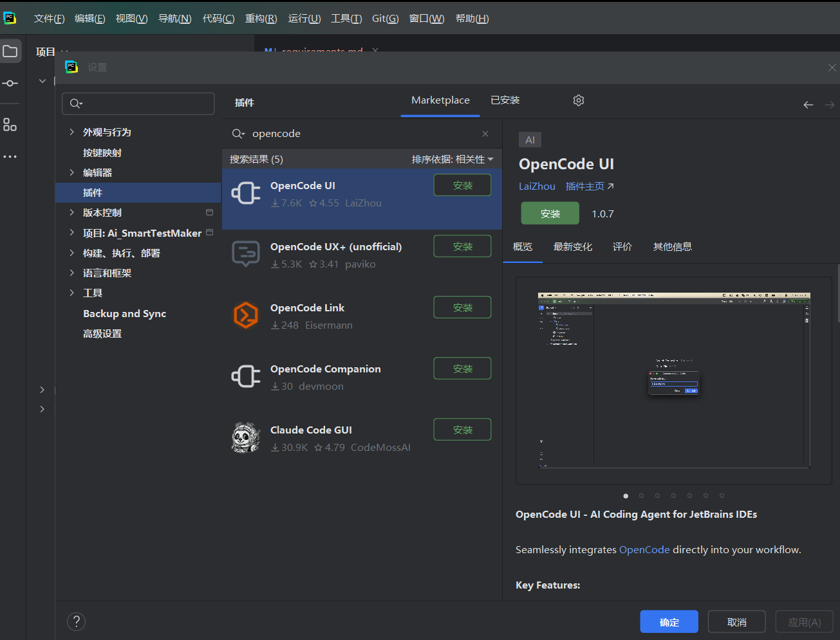Expand the 语言和框架 settings node
840x640 pixels.
(x=71, y=273)
